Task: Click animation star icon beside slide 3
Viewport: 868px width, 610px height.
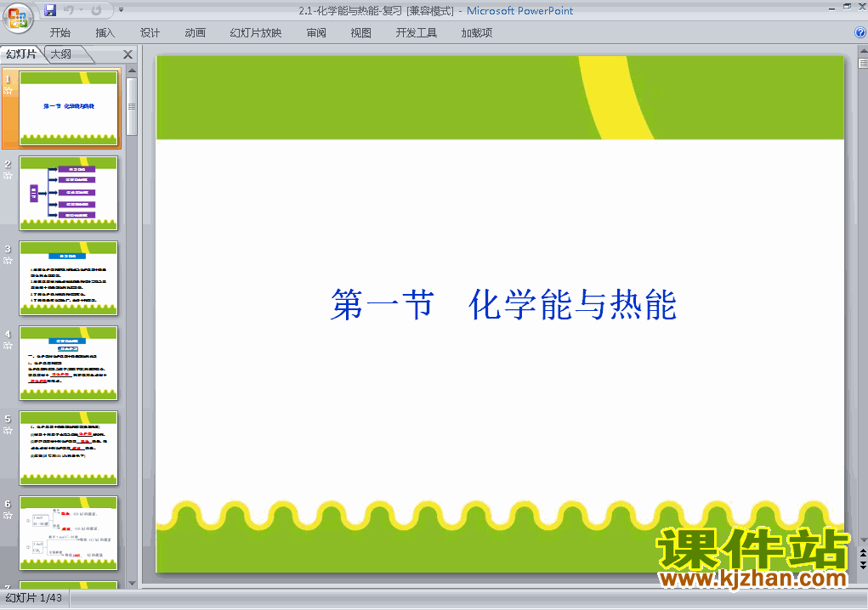Action: 8,261
